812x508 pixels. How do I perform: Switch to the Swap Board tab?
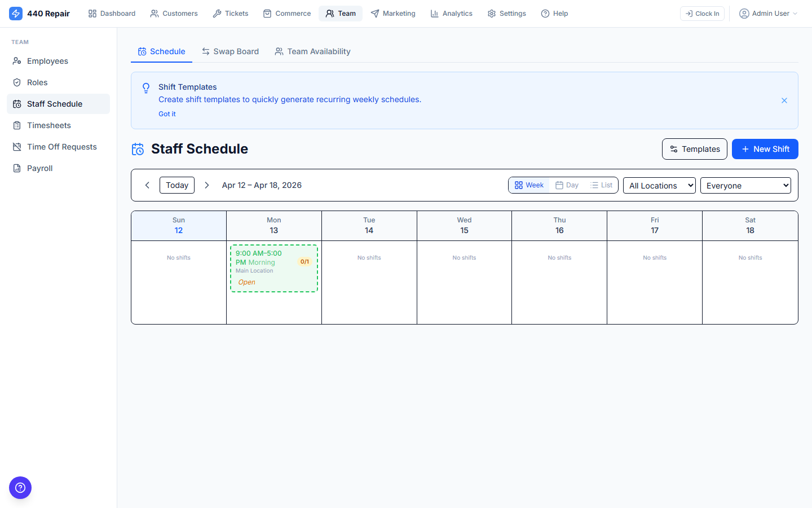pyautogui.click(x=230, y=51)
